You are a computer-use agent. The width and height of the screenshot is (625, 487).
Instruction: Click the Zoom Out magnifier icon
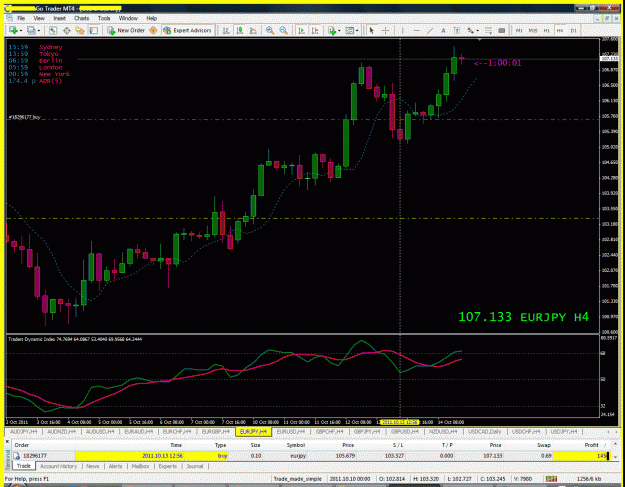point(283,30)
